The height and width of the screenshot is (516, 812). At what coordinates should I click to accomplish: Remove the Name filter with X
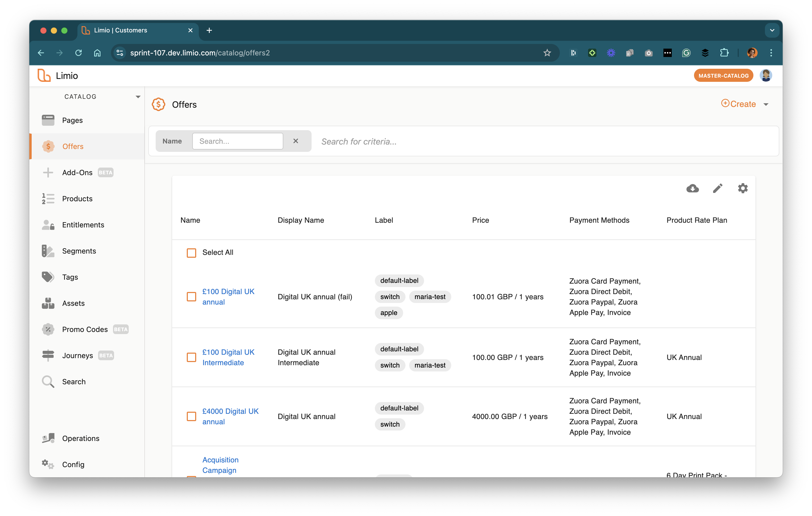tap(296, 141)
